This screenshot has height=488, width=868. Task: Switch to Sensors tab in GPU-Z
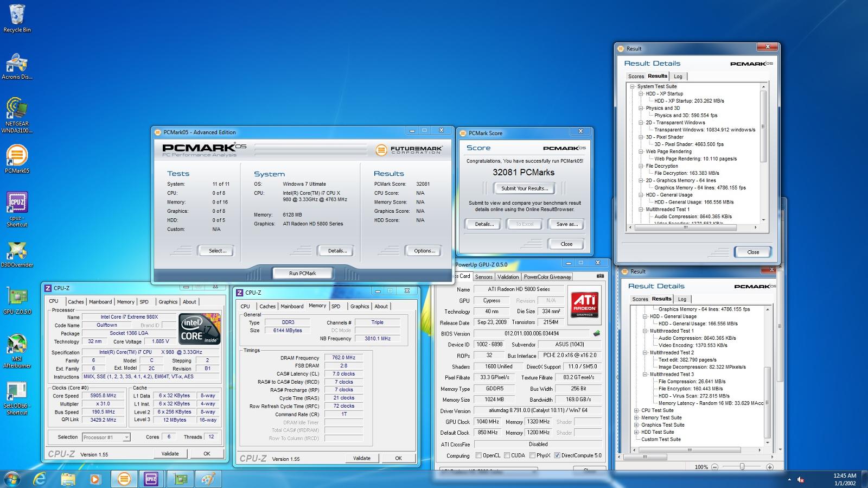[483, 277]
